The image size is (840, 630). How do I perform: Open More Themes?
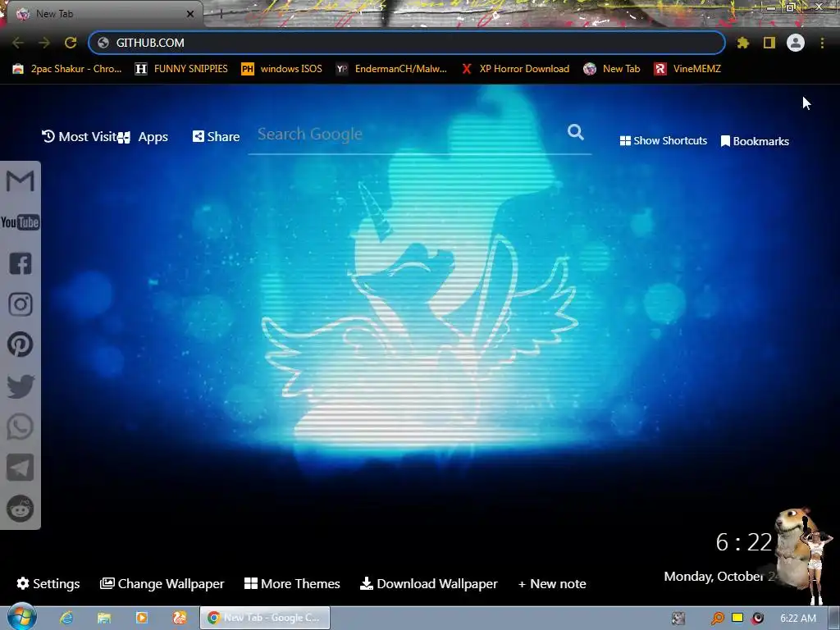click(292, 583)
